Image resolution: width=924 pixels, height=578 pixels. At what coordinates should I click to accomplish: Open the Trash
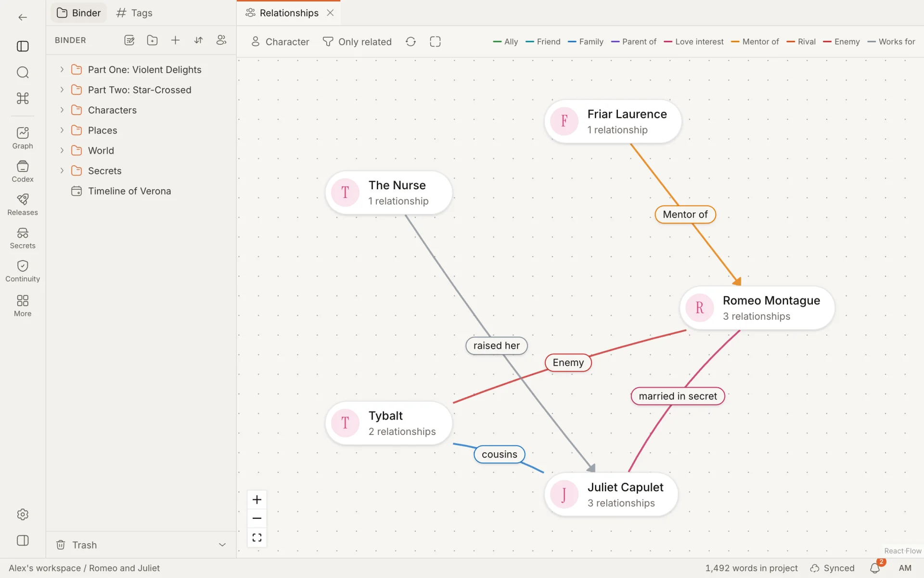tap(77, 545)
